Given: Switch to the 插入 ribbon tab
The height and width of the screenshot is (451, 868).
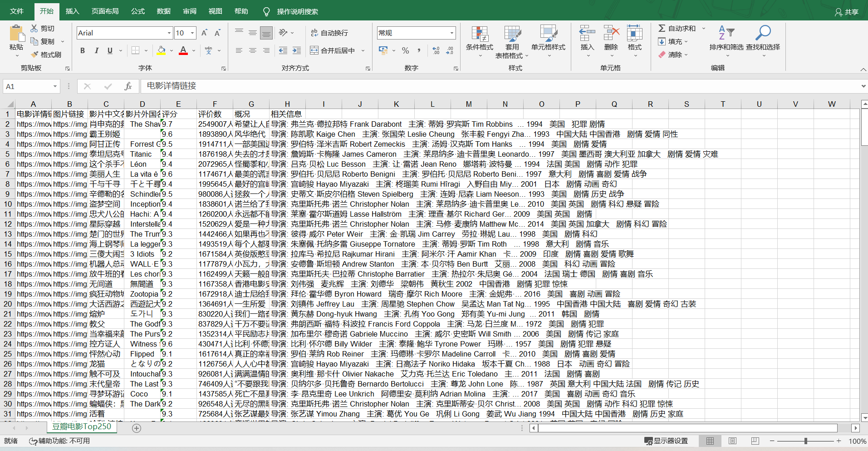Looking at the screenshot, I should coord(72,11).
